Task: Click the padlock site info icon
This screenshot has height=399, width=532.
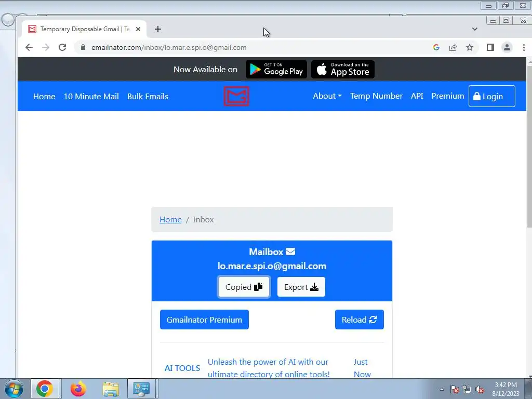Action: click(83, 47)
